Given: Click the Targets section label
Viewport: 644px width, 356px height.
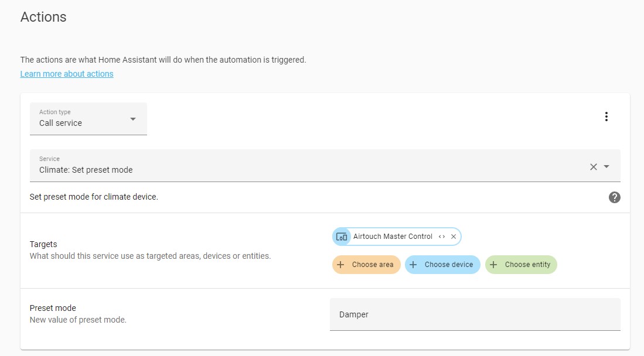Looking at the screenshot, I should (x=43, y=244).
